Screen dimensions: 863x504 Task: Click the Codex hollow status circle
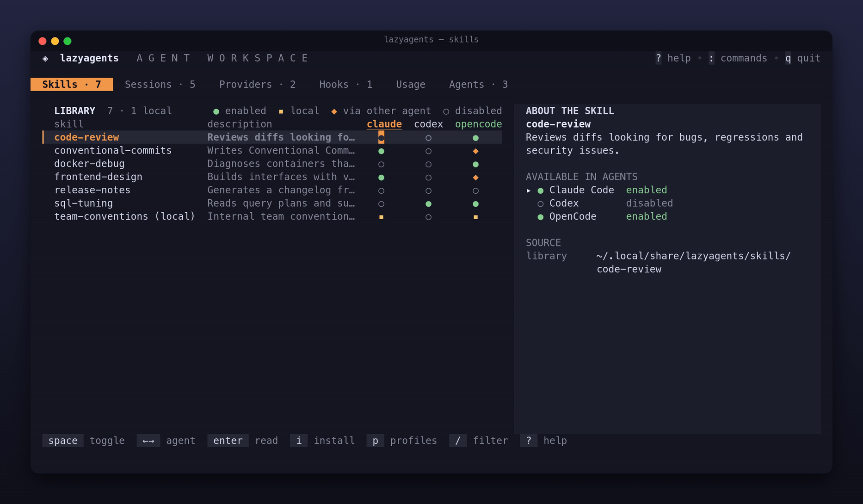click(x=540, y=204)
